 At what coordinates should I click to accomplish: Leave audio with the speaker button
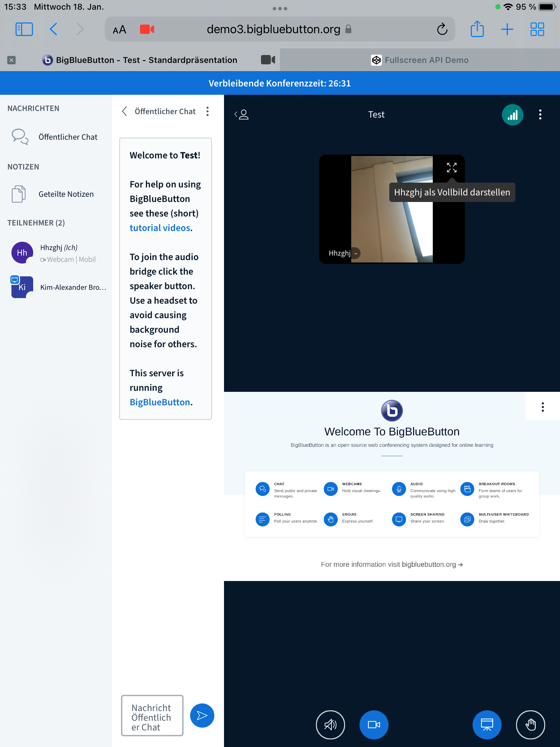point(330,725)
